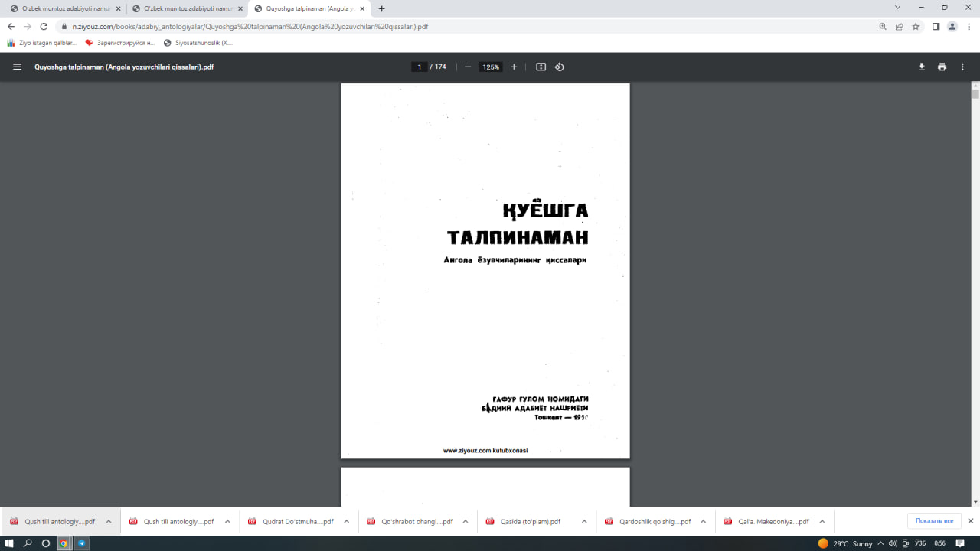Share the current page via the share icon
Image resolution: width=980 pixels, height=551 pixels.
coord(899,26)
